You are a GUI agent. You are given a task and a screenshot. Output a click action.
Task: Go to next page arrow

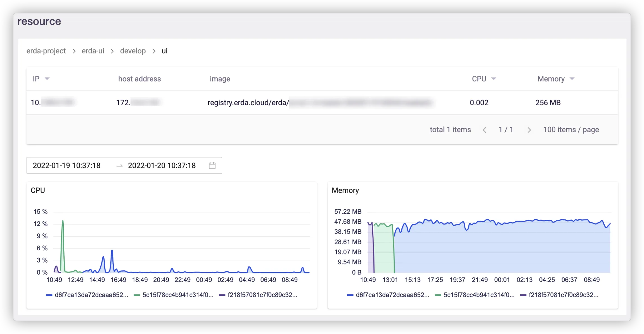coord(529,130)
